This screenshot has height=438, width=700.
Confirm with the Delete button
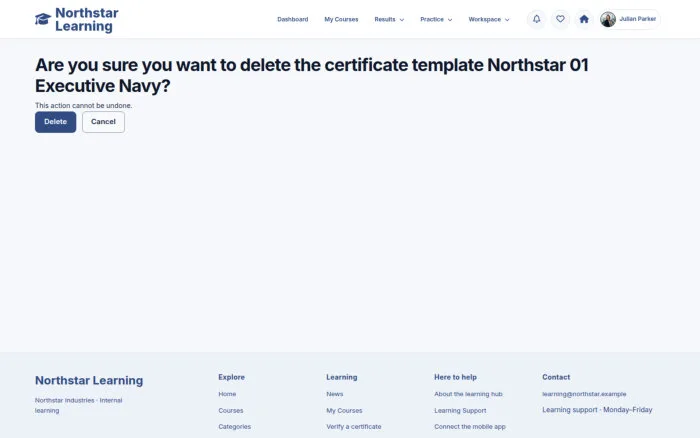click(x=55, y=122)
